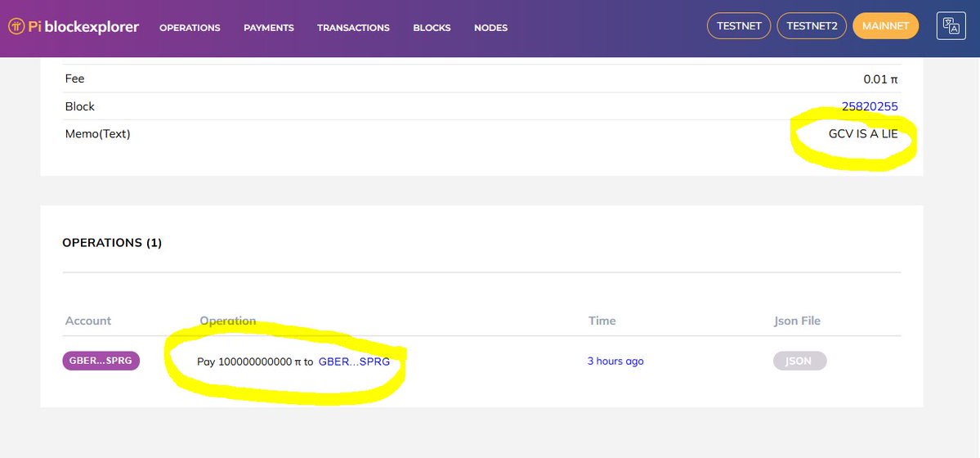Select the MAINNET network button
980x458 pixels.
pyautogui.click(x=886, y=26)
